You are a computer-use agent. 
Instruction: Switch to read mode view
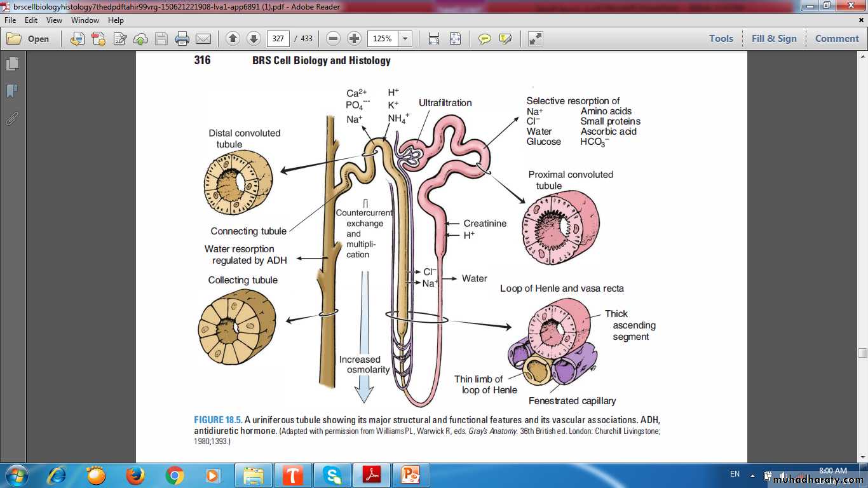click(536, 39)
